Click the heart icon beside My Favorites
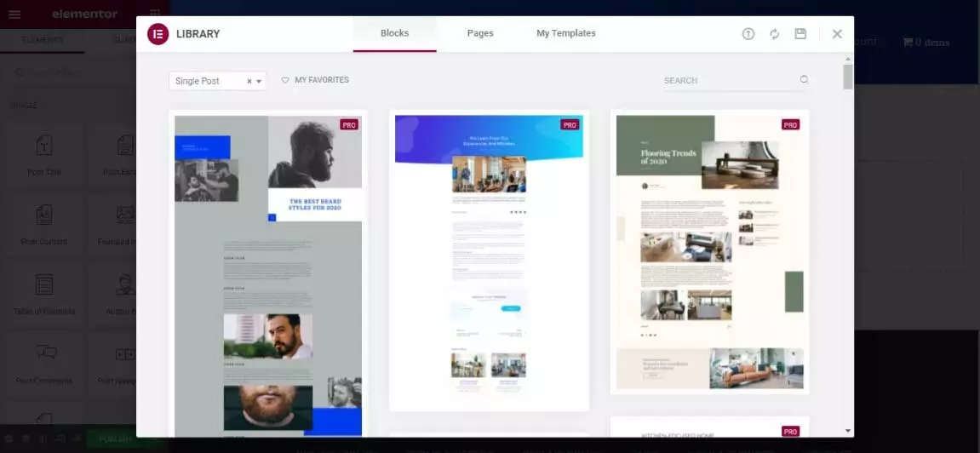The width and height of the screenshot is (980, 453). [285, 80]
